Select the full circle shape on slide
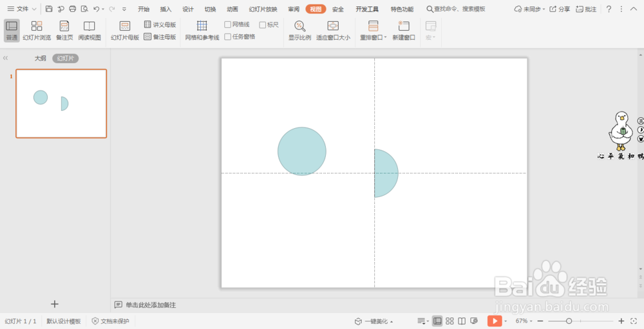 click(x=302, y=151)
